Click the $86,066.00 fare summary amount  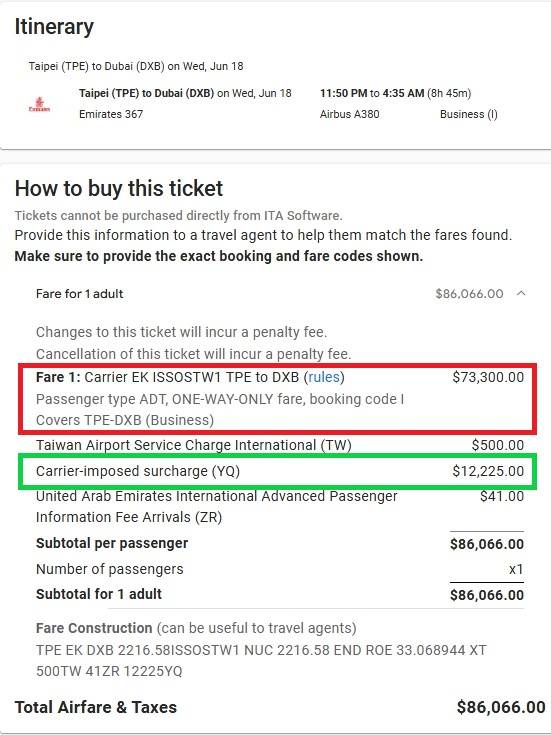pos(469,294)
